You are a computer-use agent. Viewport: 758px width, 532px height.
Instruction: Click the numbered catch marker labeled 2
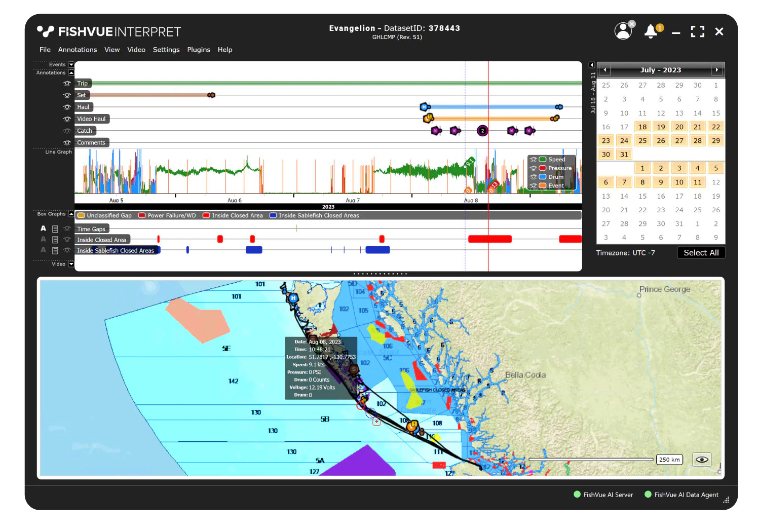coord(482,131)
